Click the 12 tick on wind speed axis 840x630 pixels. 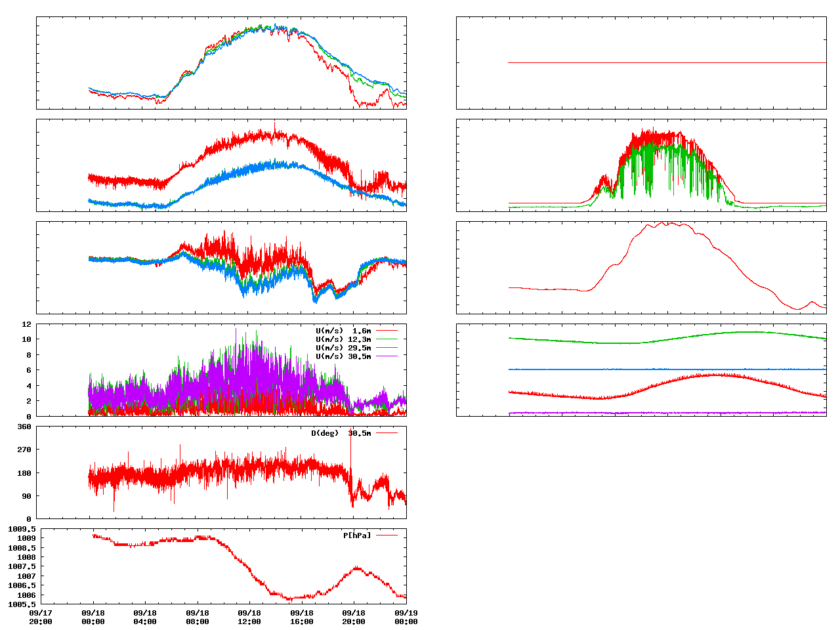(x=26, y=324)
